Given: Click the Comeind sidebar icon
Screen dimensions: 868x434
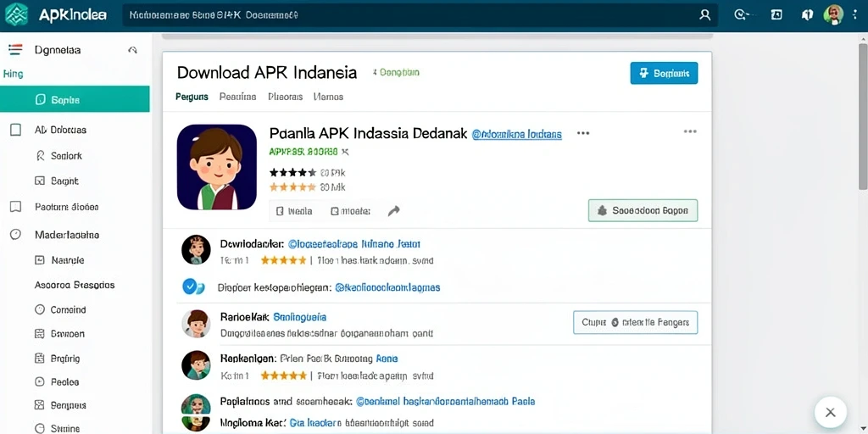Looking at the screenshot, I should [40, 310].
